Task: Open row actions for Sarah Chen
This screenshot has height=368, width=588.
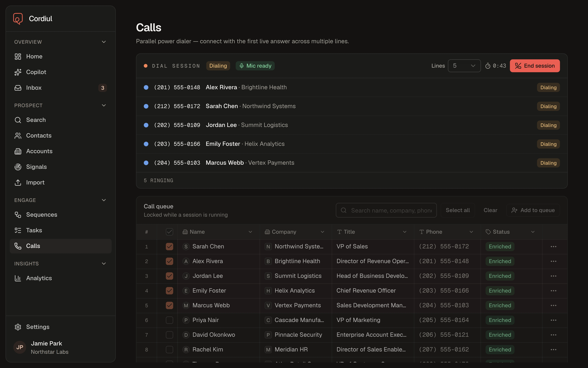Action: click(x=554, y=247)
